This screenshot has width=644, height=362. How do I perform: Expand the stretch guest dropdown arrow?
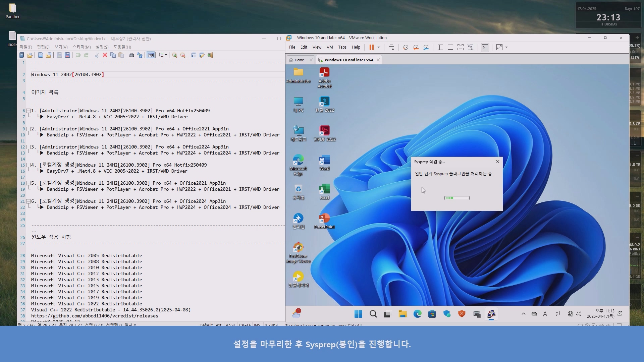coord(506,47)
